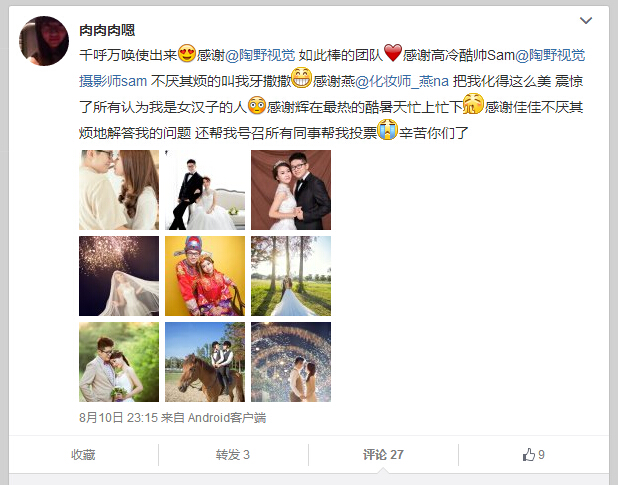Open the sparkling light arches thumbnail

tap(291, 362)
